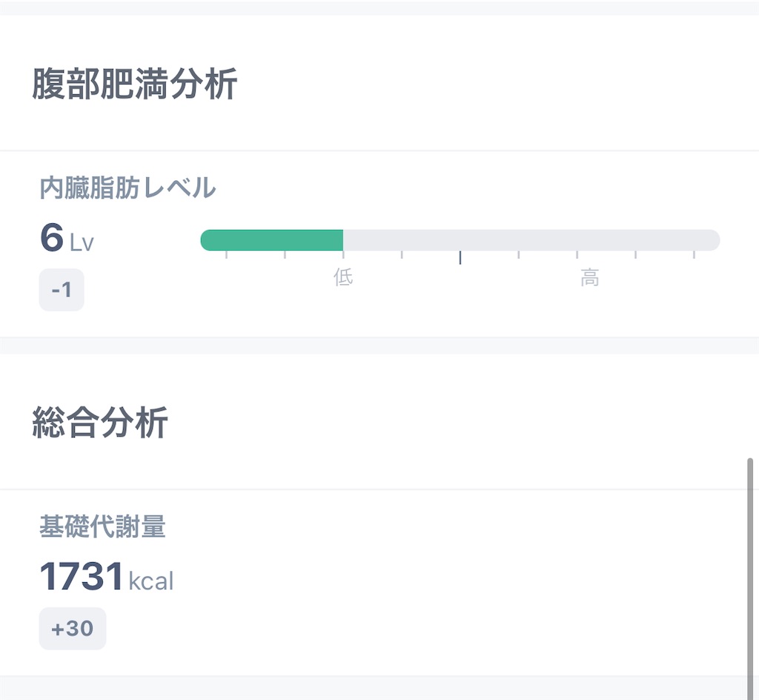Click the vertical scrollbar thumb
Screen dimensions: 759x700
750,578
